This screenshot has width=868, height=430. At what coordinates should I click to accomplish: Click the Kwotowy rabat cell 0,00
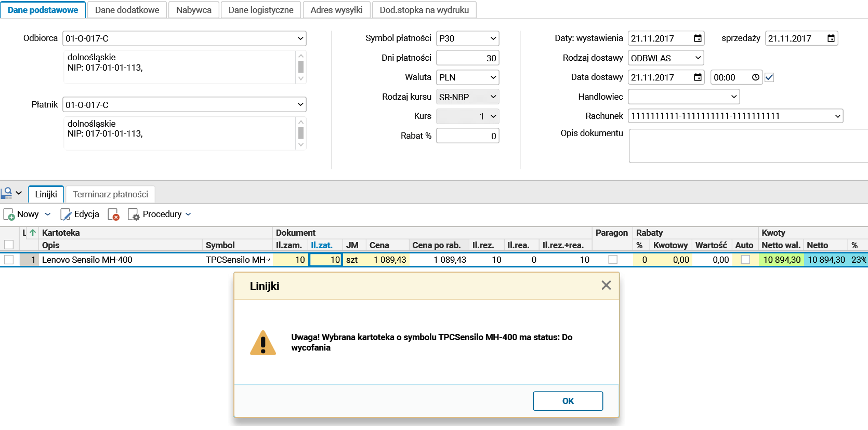tap(670, 260)
